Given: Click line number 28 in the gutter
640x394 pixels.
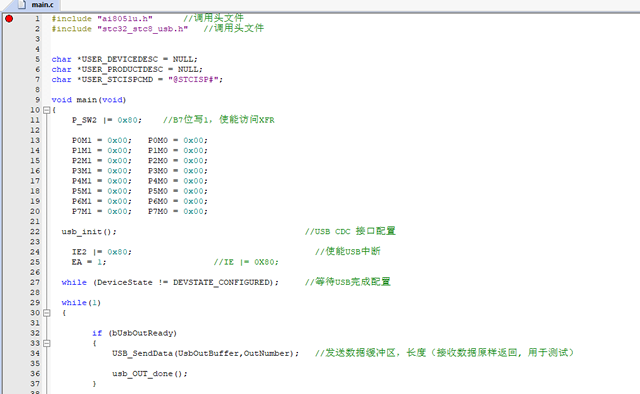Looking at the screenshot, I should click(x=35, y=293).
